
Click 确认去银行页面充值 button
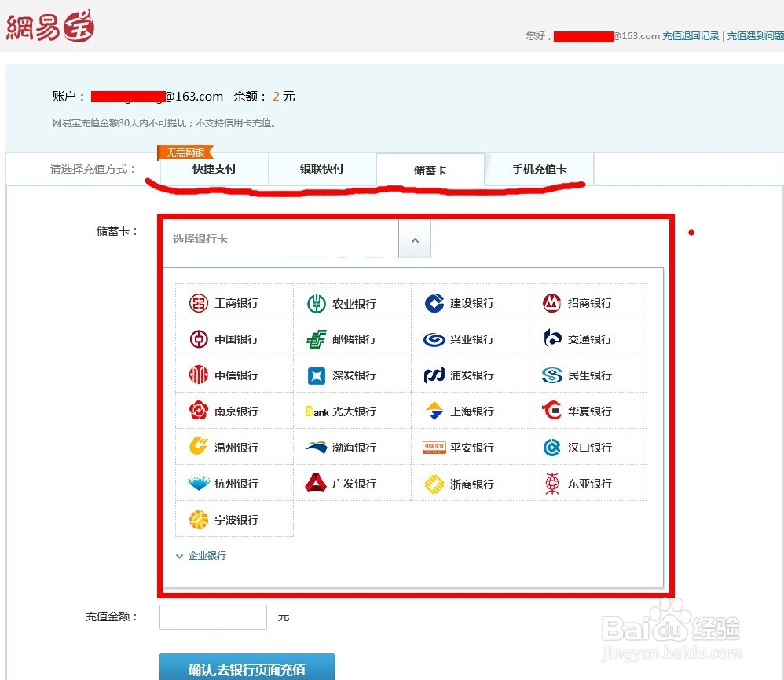(247, 667)
